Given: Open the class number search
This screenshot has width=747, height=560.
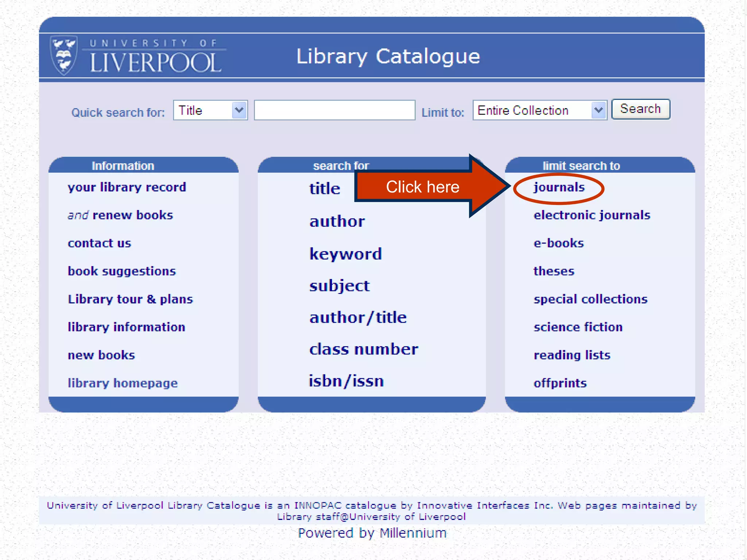Looking at the screenshot, I should tap(363, 349).
